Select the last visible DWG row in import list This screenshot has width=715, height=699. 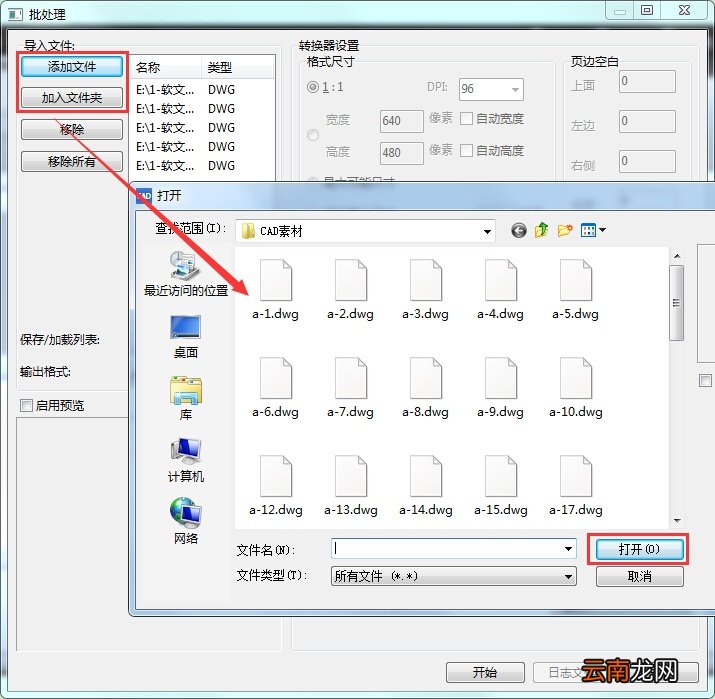pyautogui.click(x=202, y=166)
